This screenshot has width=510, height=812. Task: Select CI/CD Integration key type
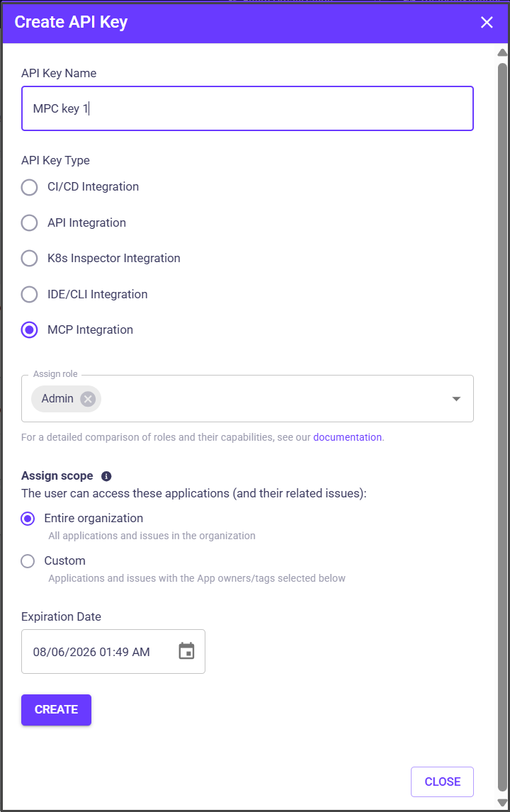tap(29, 187)
